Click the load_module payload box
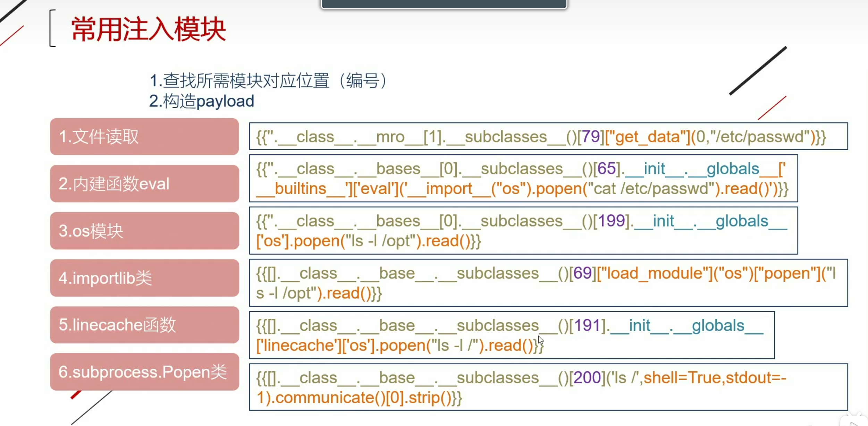The width and height of the screenshot is (868, 426). coord(548,283)
